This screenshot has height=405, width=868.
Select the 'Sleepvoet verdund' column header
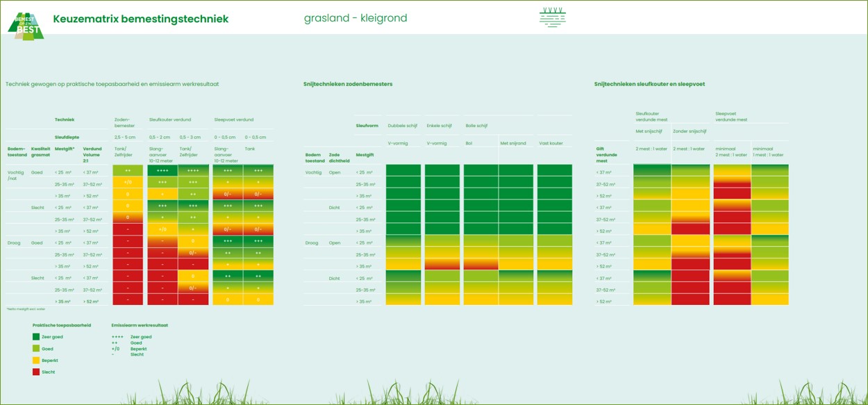tap(233, 119)
